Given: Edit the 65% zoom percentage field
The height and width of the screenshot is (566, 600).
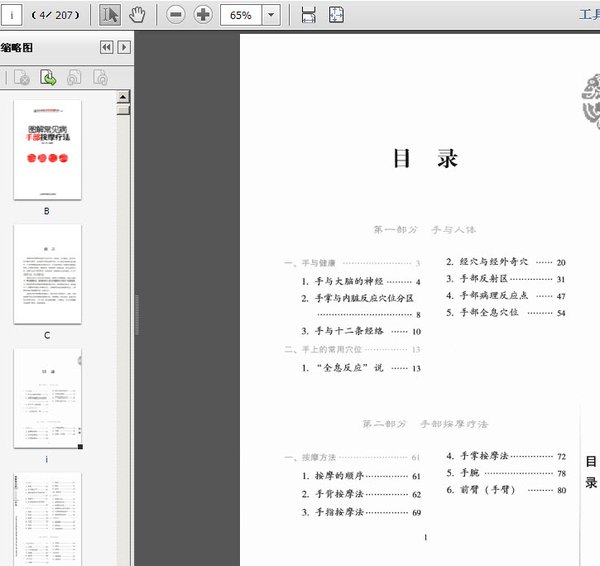Looking at the screenshot, I should point(241,15).
